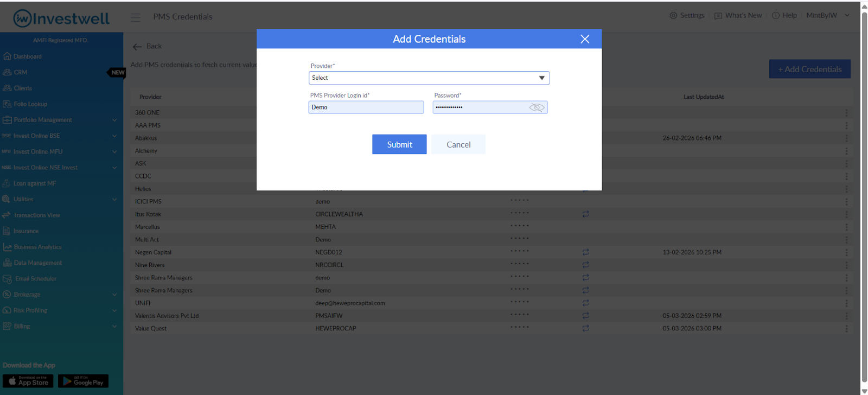Refresh the UNIFI credentials
Image resolution: width=868 pixels, height=395 pixels.
[x=585, y=303]
